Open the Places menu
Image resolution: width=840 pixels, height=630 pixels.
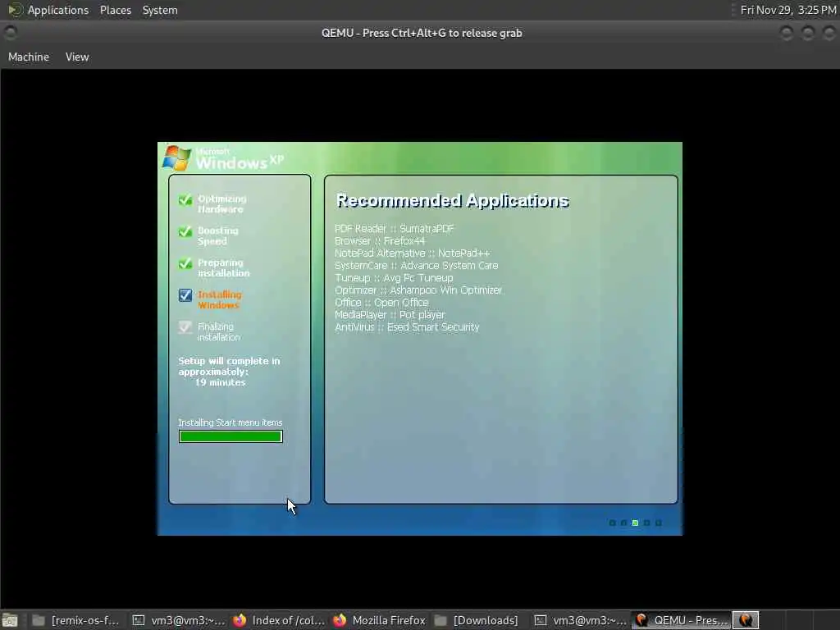(115, 10)
